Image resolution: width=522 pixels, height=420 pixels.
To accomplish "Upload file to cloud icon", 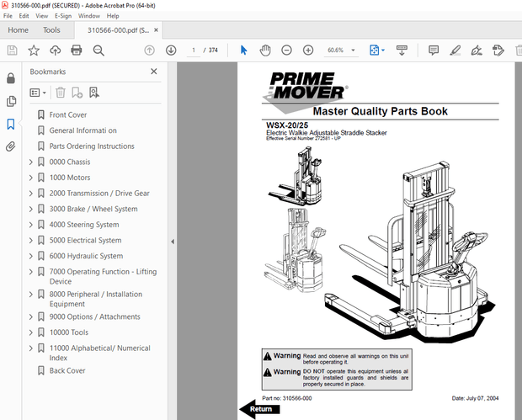I will point(56,51).
